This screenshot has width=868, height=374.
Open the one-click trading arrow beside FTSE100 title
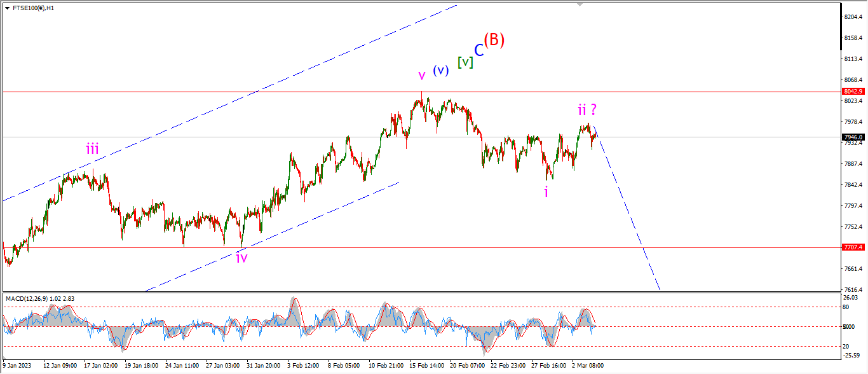click(x=7, y=8)
